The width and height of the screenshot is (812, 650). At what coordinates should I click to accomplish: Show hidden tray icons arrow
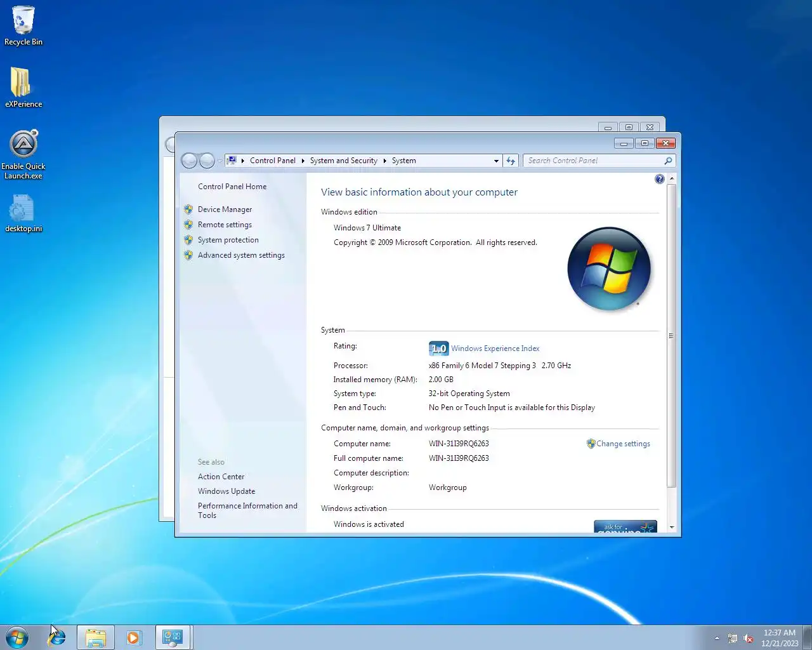pyautogui.click(x=717, y=638)
